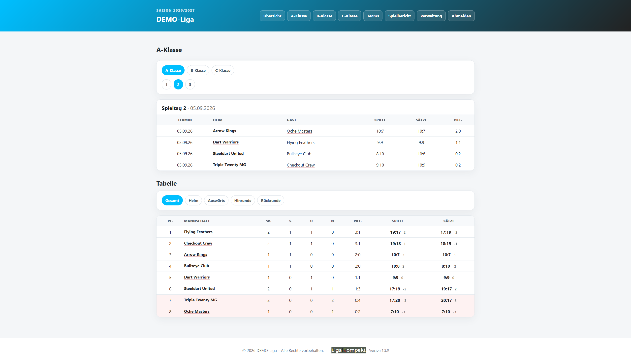The image size is (631, 364).
Task: Go to the Teams page
Action: pyautogui.click(x=373, y=16)
